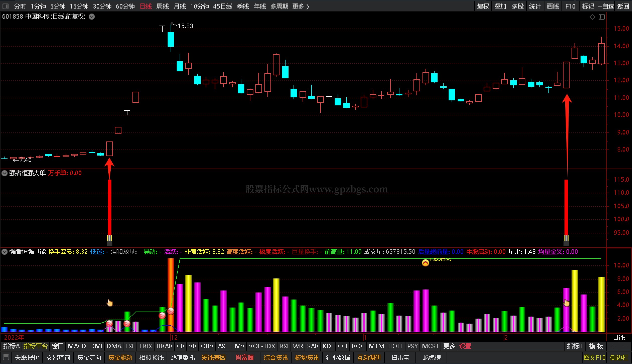Toggle the side panel icon beside the diamond
This screenshot has width=632, height=364.
click(x=601, y=17)
